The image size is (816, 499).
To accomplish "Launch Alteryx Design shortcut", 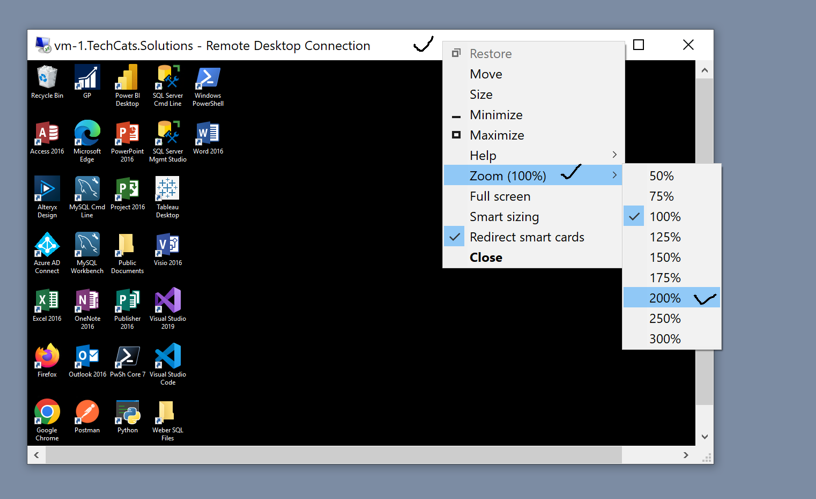I will point(47,197).
